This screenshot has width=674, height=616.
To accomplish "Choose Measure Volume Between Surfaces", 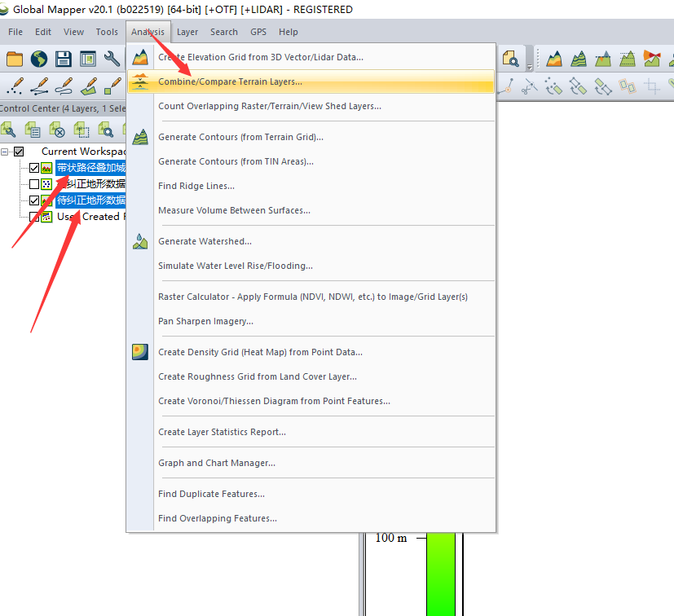I will 311,210.
